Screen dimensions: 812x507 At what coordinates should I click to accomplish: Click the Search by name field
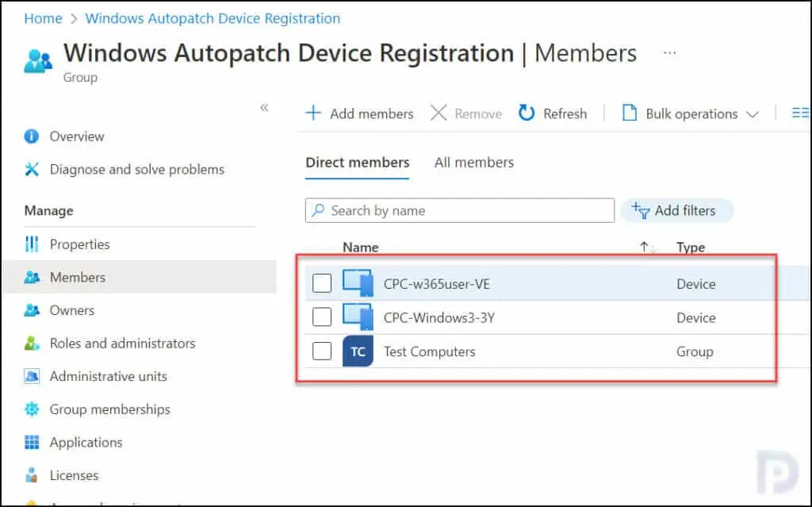460,210
